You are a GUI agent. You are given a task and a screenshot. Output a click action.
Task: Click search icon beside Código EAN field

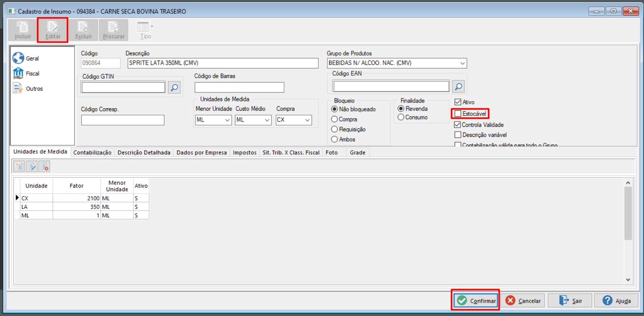(x=458, y=87)
